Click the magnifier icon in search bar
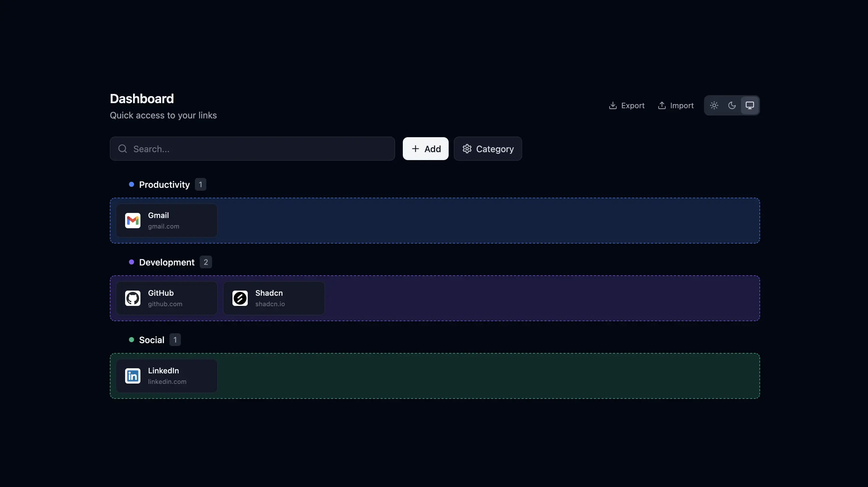Screen dimensions: 868x487 click(123, 149)
